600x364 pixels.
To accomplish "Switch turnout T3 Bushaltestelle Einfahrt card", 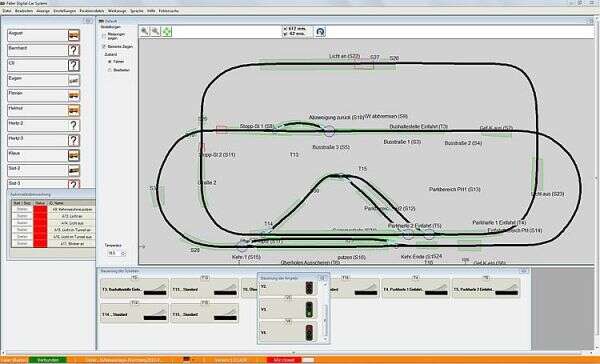I will click(x=134, y=288).
